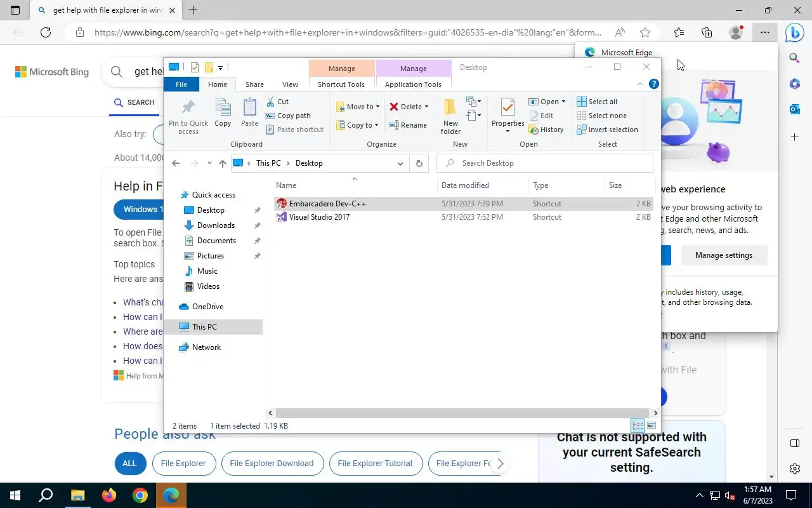This screenshot has height=508, width=812.
Task: Click Paste shortcut in ribbon
Action: [x=294, y=130]
